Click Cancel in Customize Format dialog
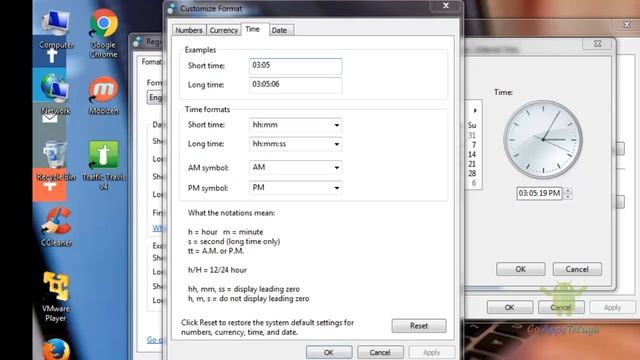This screenshot has height=360, width=640. pos(380,352)
